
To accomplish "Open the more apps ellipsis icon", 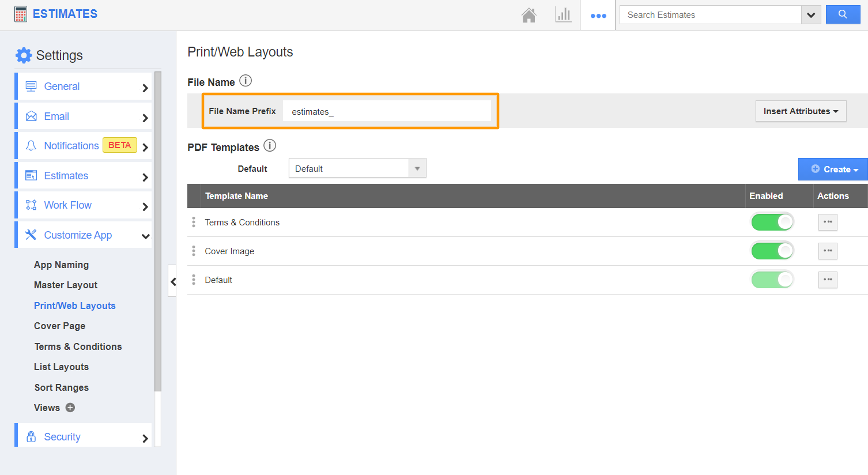I will [598, 15].
